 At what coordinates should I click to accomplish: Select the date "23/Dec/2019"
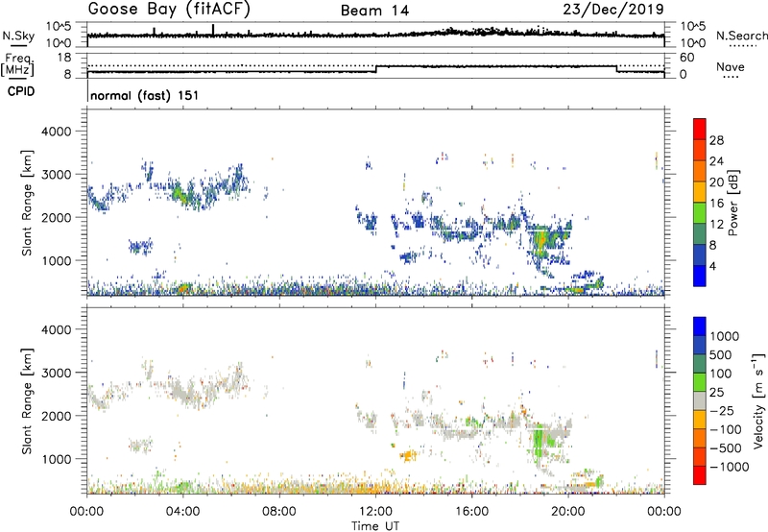[613, 10]
